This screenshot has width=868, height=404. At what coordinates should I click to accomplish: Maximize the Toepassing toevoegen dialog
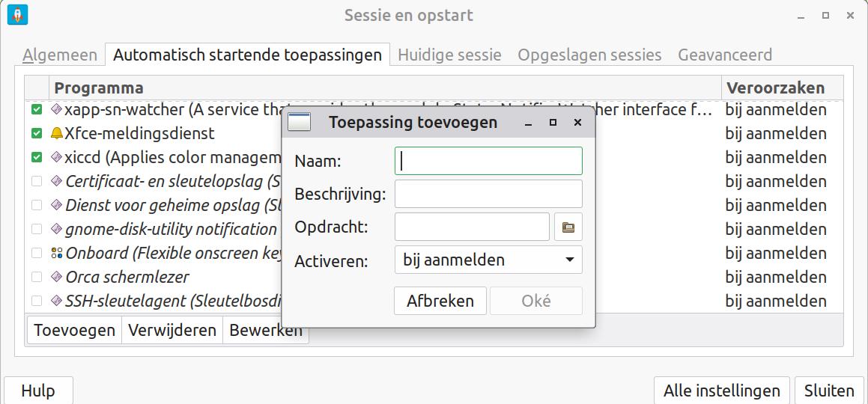click(x=553, y=122)
